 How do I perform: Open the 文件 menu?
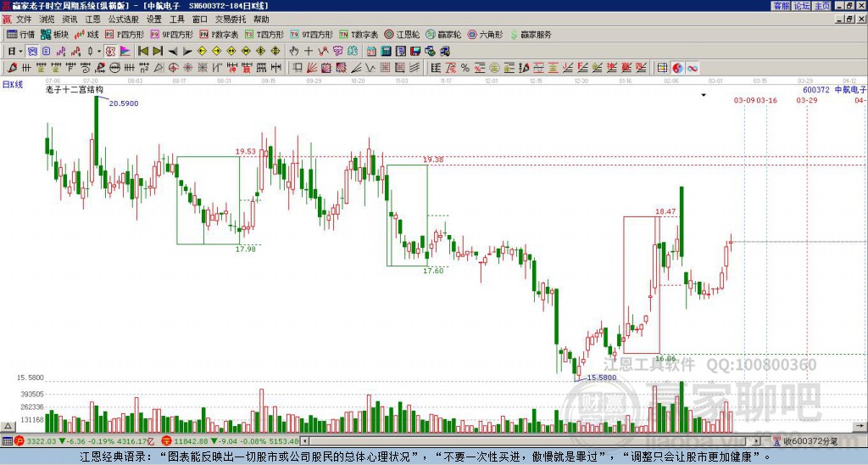tap(24, 20)
